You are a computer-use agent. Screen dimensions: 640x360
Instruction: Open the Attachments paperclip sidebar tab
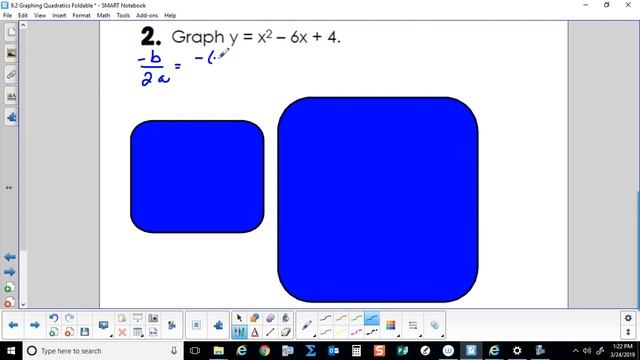tap(11, 75)
